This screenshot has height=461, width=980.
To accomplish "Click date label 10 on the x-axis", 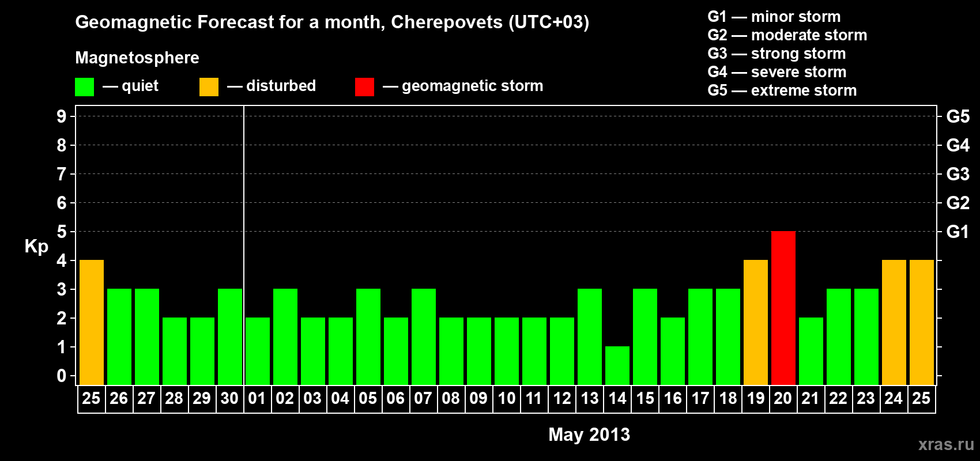I will point(506,399).
